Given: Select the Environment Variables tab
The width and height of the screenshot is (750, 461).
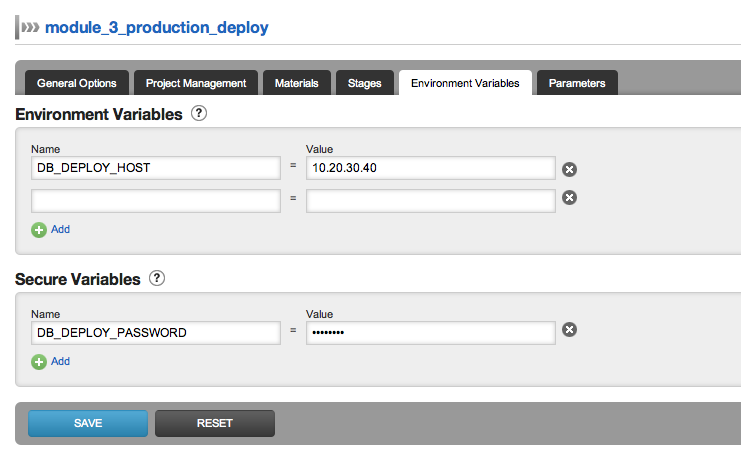Looking at the screenshot, I should [x=465, y=83].
